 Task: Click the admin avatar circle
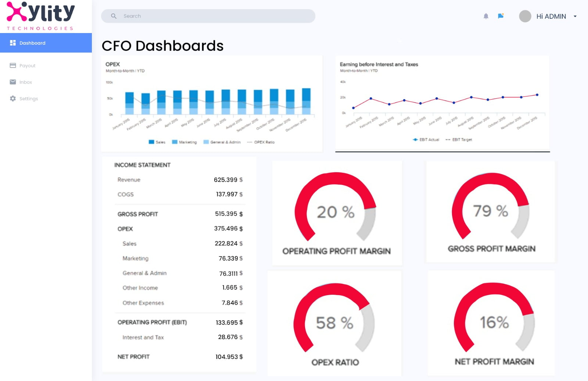[x=525, y=16]
